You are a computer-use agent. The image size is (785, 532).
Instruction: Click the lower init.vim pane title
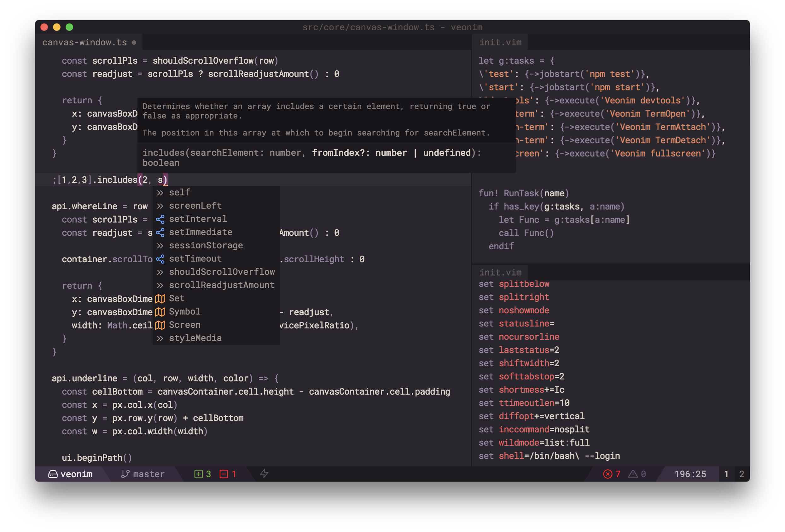pyautogui.click(x=500, y=272)
